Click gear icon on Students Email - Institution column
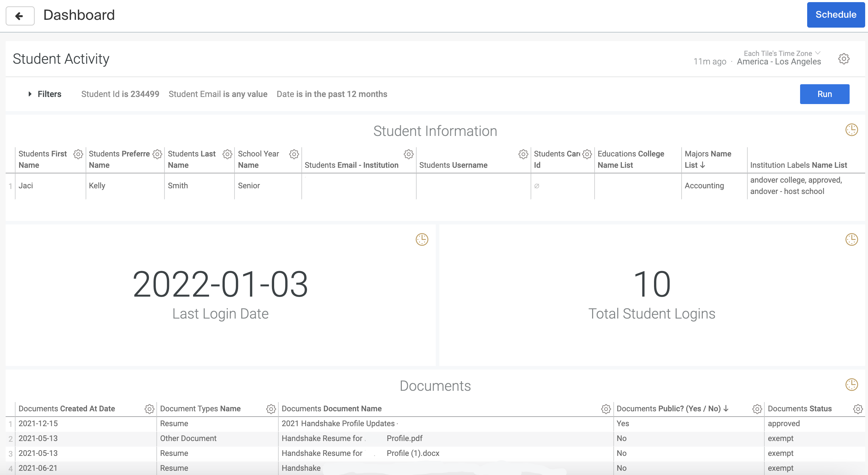868x475 pixels. pyautogui.click(x=409, y=154)
